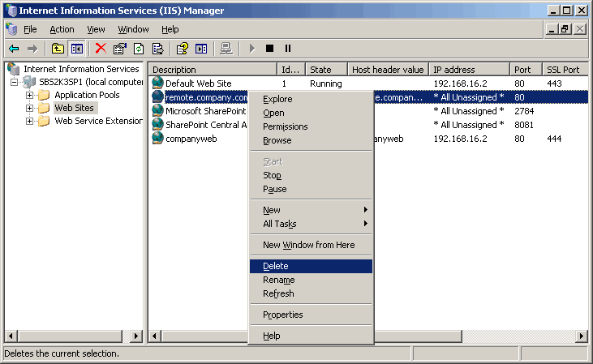Click the Start item play toolbar button

[x=251, y=49]
